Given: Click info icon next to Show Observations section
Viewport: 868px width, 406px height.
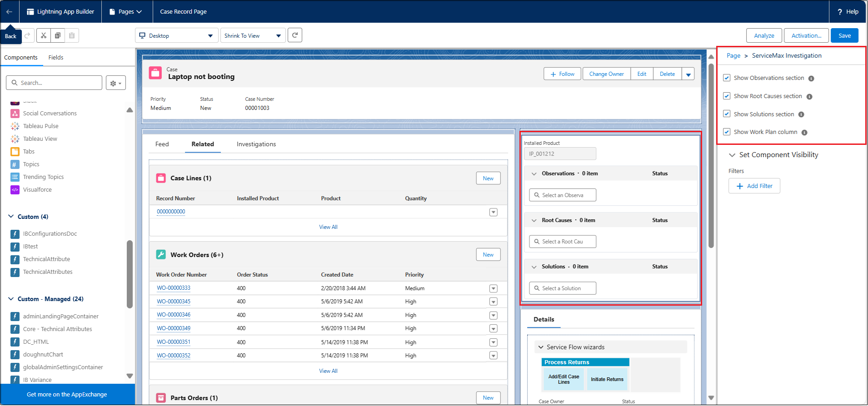Looking at the screenshot, I should tap(811, 79).
